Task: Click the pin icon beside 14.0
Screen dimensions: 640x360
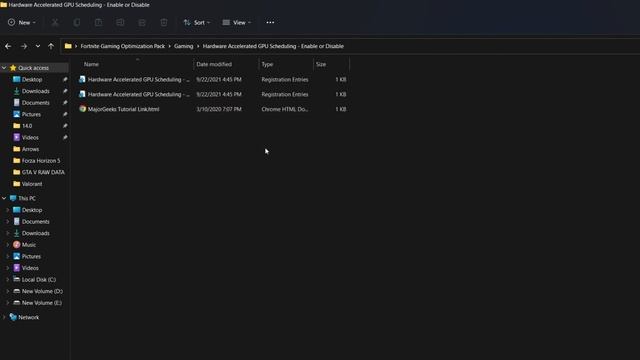Action: (64, 126)
